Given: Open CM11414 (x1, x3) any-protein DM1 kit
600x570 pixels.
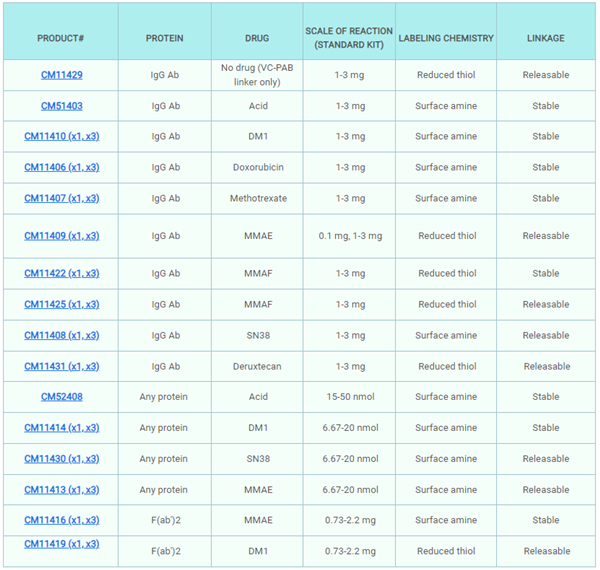Looking at the screenshot, I should [x=61, y=428].
